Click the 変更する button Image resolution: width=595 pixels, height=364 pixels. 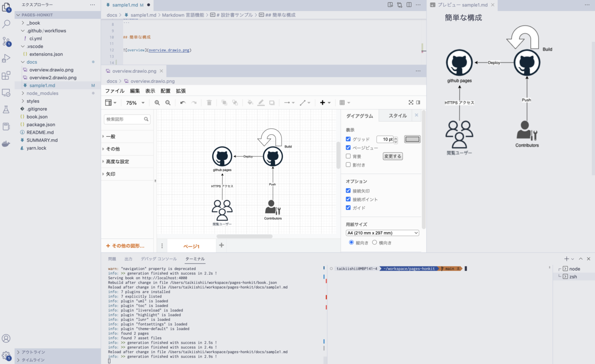393,156
